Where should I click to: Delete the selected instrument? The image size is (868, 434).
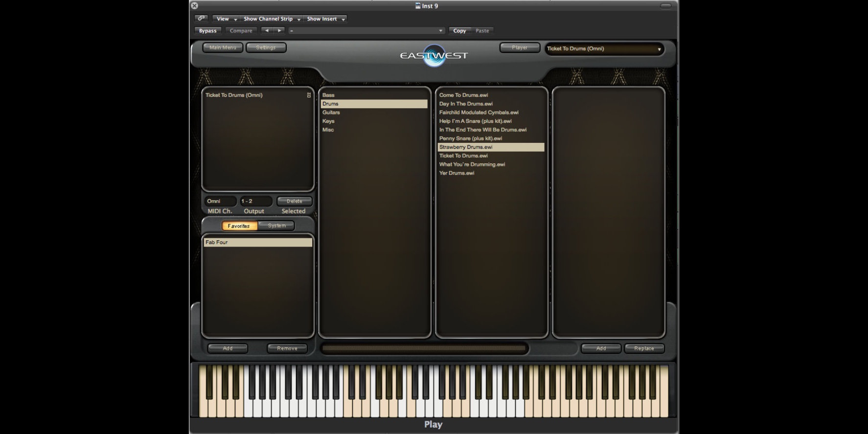294,201
